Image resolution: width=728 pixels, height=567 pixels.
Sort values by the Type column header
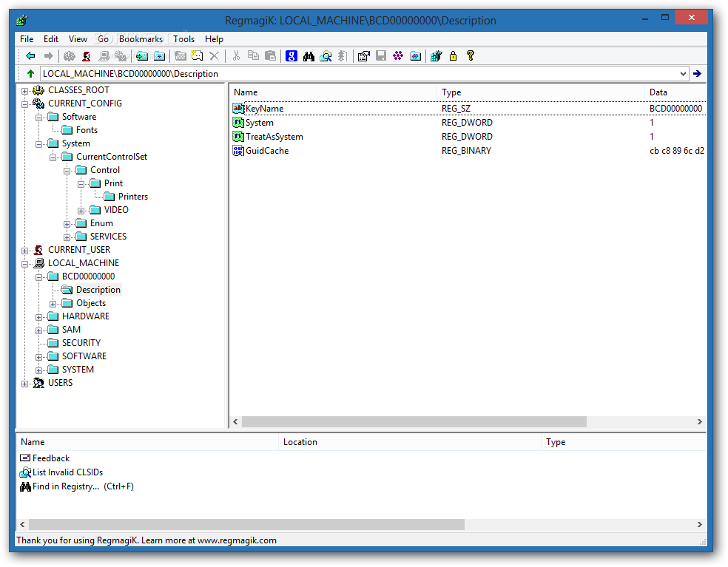pyautogui.click(x=540, y=92)
